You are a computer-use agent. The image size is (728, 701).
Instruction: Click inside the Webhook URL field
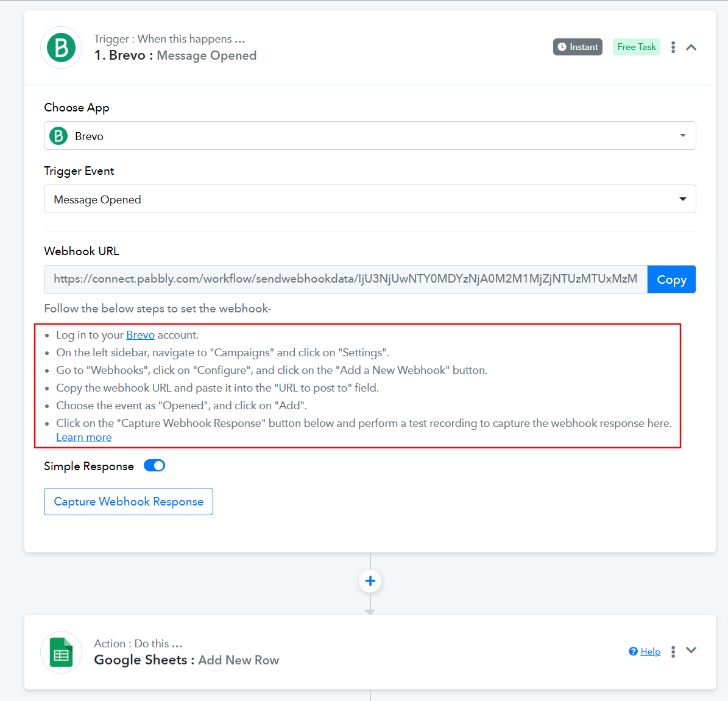[x=345, y=280]
